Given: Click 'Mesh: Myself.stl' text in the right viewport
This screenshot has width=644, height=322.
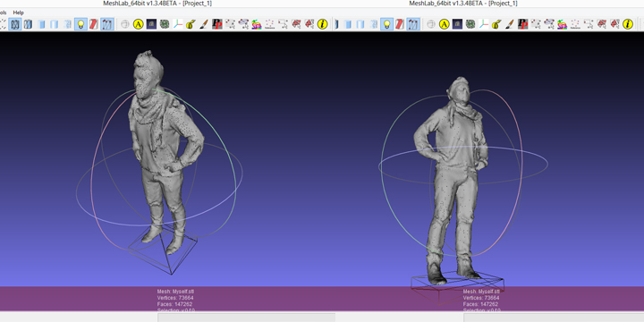Looking at the screenshot, I should pos(480,292).
